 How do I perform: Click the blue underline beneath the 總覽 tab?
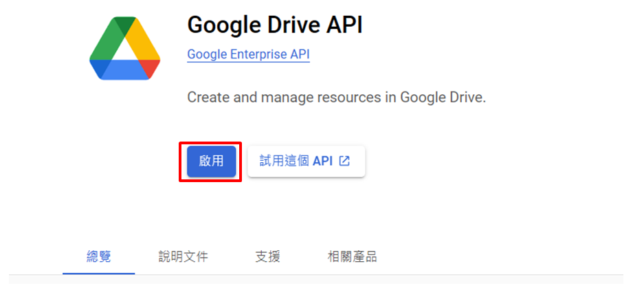[x=98, y=273]
